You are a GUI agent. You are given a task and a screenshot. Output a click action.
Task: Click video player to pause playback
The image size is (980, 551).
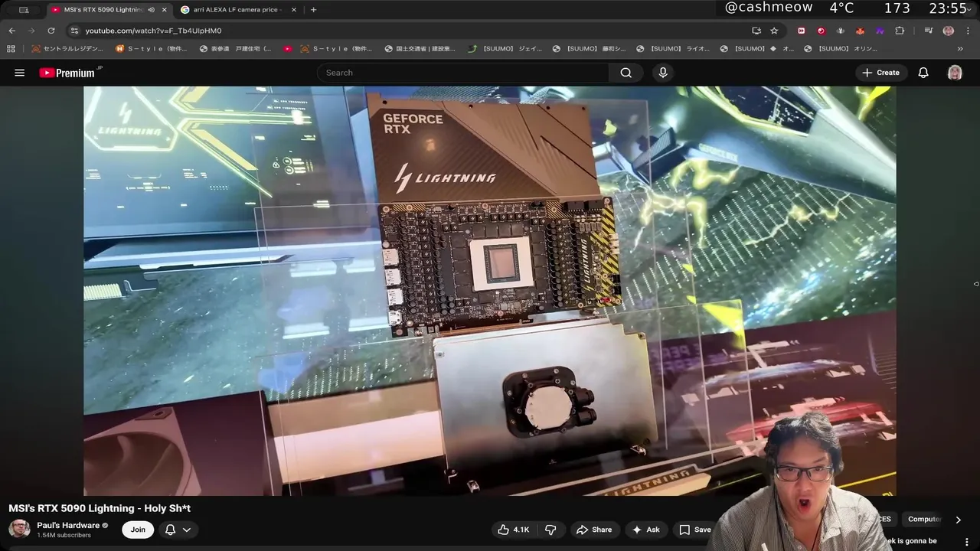[490, 291]
